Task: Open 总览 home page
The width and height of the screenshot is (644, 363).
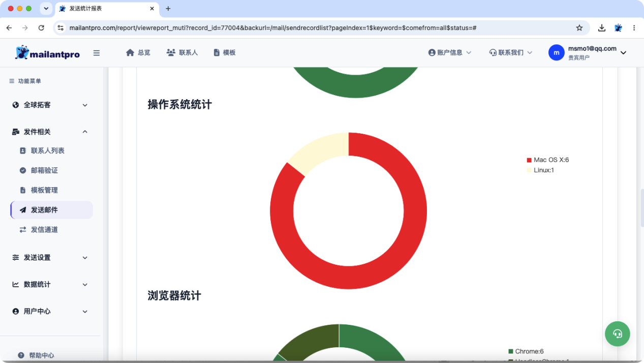Action: 138,52
